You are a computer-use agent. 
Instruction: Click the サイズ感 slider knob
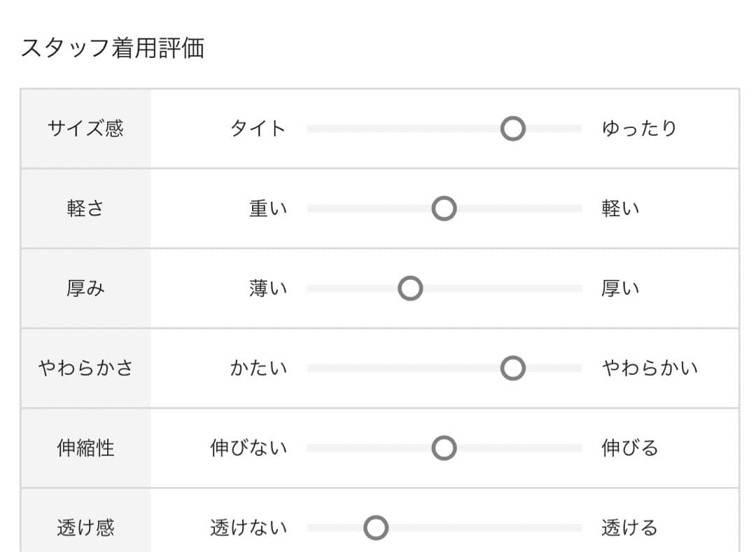(513, 129)
